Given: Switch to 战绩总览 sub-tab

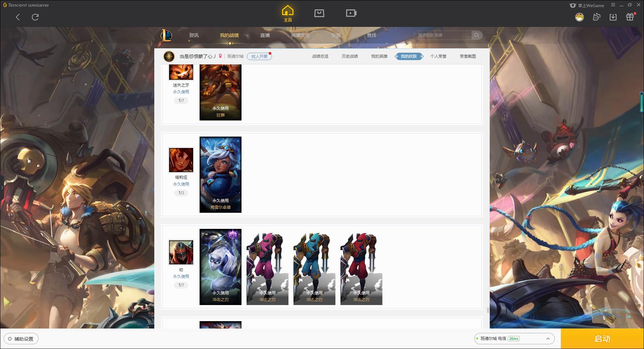Looking at the screenshot, I should point(320,56).
